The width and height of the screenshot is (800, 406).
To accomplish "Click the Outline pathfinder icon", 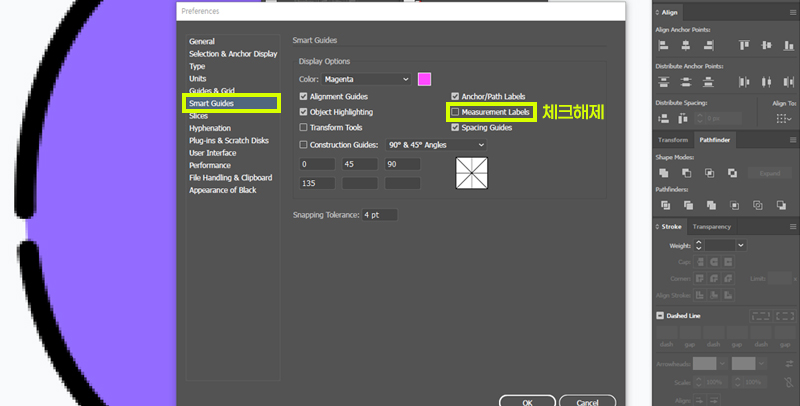I will (758, 205).
